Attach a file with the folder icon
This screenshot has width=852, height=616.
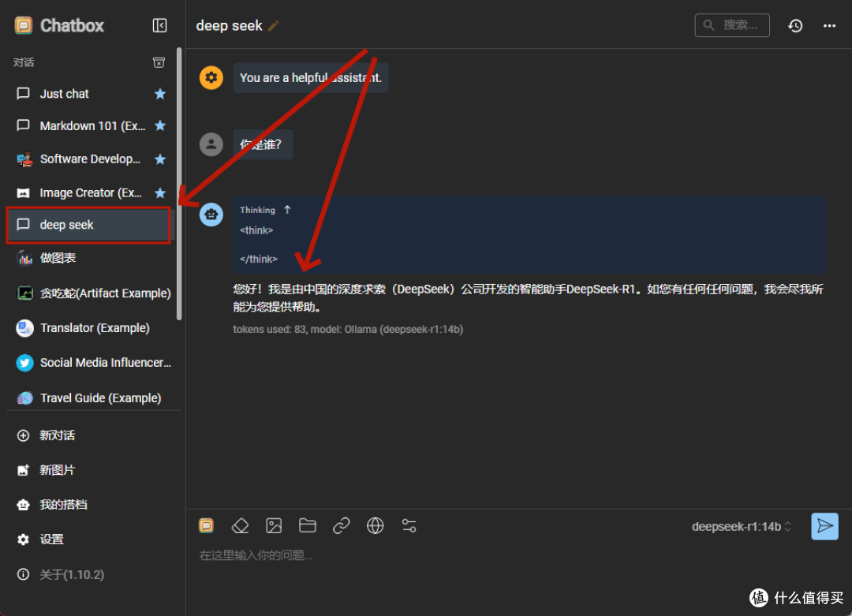[x=308, y=526]
